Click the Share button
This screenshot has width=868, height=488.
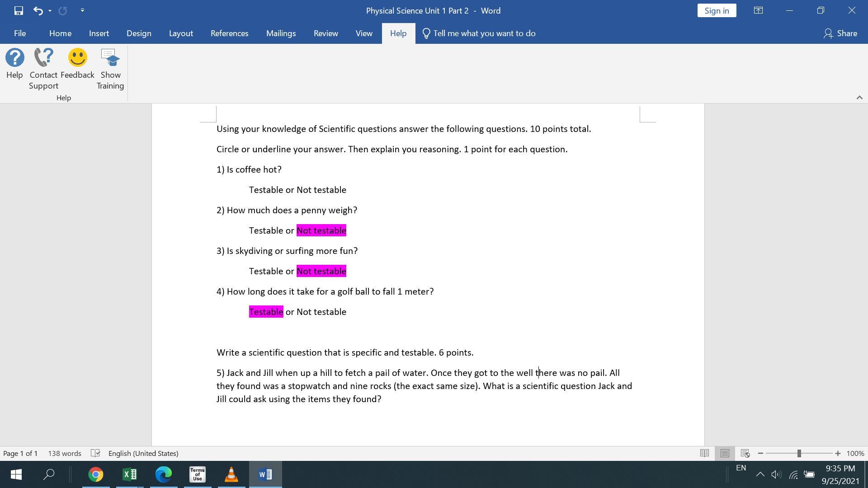pos(840,33)
